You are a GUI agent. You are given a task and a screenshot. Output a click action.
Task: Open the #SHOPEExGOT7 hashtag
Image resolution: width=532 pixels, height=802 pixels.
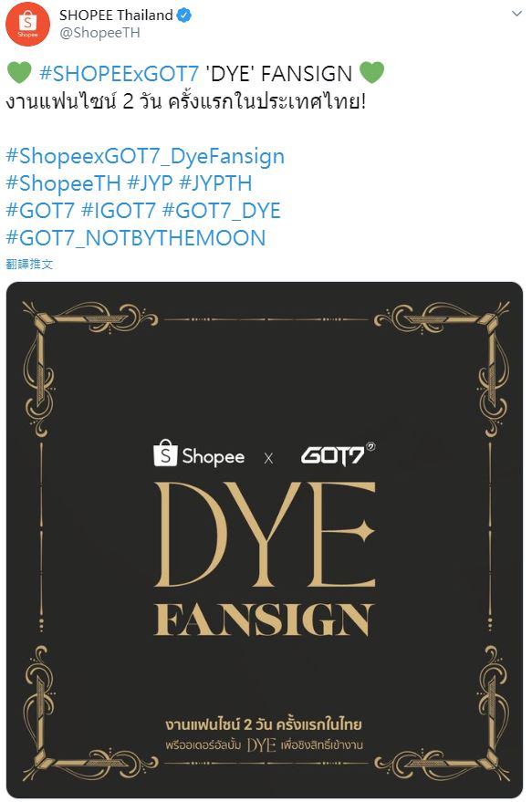pyautogui.click(x=119, y=74)
